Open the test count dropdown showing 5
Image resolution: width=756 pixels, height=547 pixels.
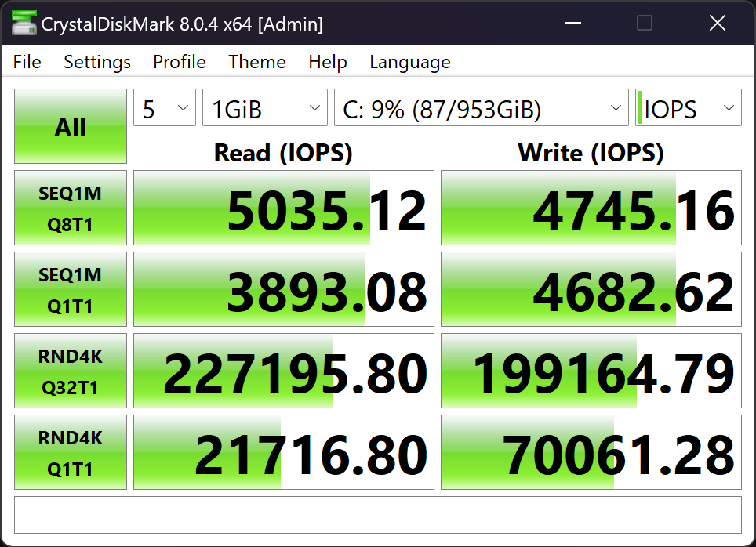(x=165, y=107)
